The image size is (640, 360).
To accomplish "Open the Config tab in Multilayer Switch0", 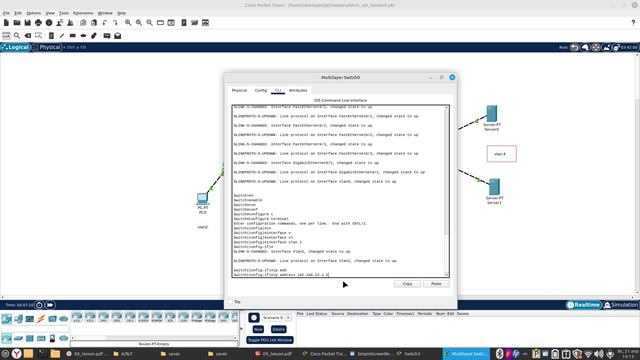I will tap(261, 90).
